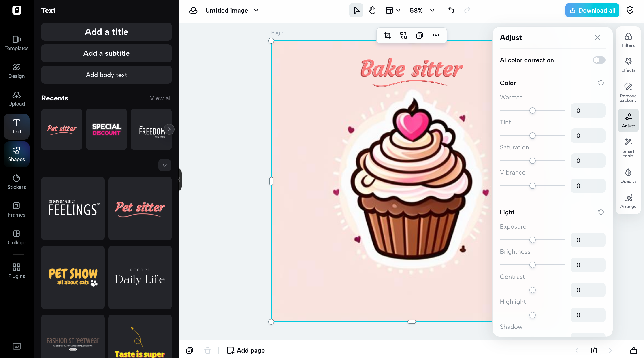Image resolution: width=644 pixels, height=358 pixels.
Task: Click the Tint slider handle
Action: pyautogui.click(x=533, y=136)
